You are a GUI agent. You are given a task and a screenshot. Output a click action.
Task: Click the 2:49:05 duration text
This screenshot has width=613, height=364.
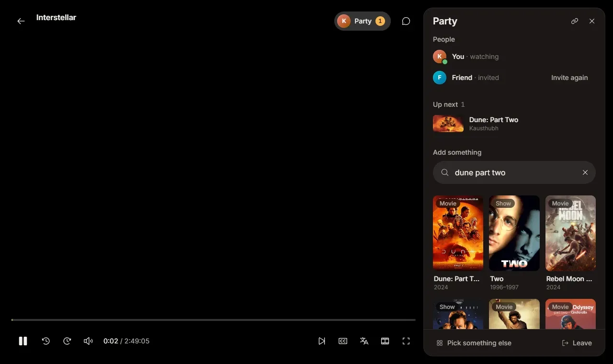tap(137, 341)
